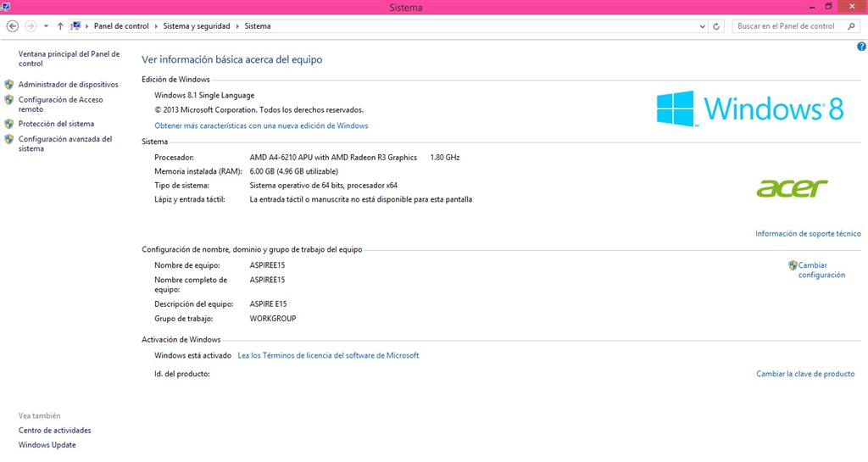Expand the arrow after Panel de control

(x=156, y=26)
